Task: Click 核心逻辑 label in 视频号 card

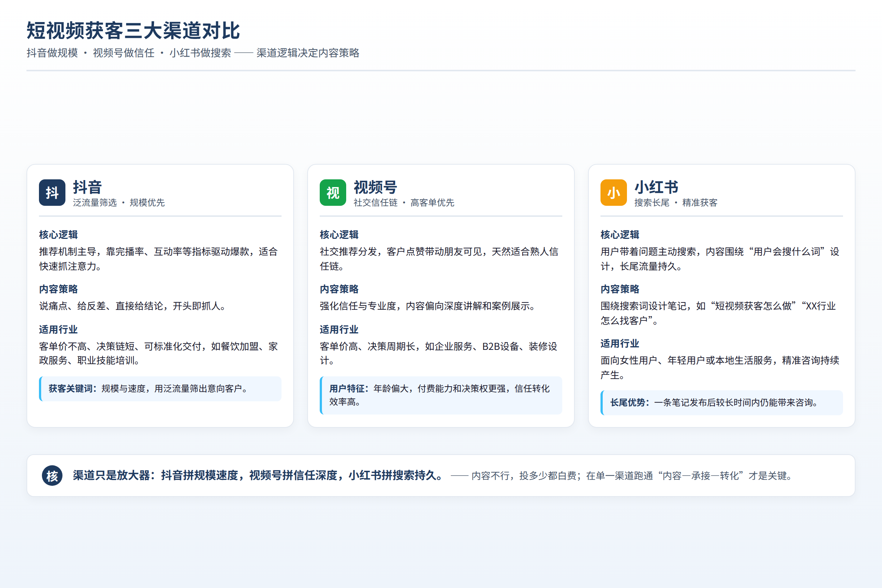Action: click(x=339, y=235)
